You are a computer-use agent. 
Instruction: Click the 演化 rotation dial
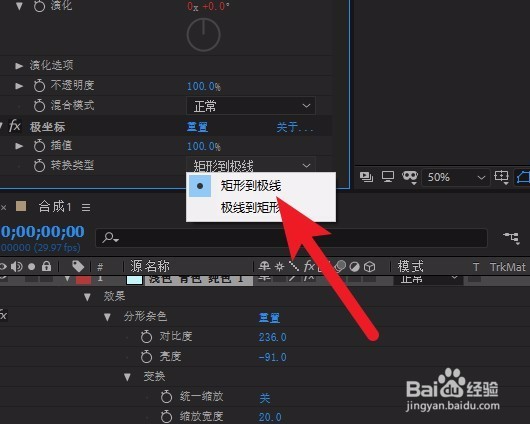click(203, 34)
